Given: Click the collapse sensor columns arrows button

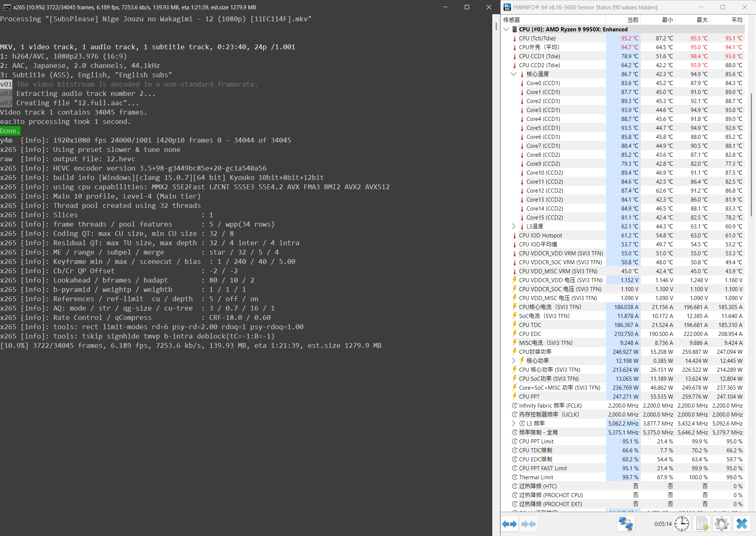Looking at the screenshot, I should pyautogui.click(x=528, y=524).
